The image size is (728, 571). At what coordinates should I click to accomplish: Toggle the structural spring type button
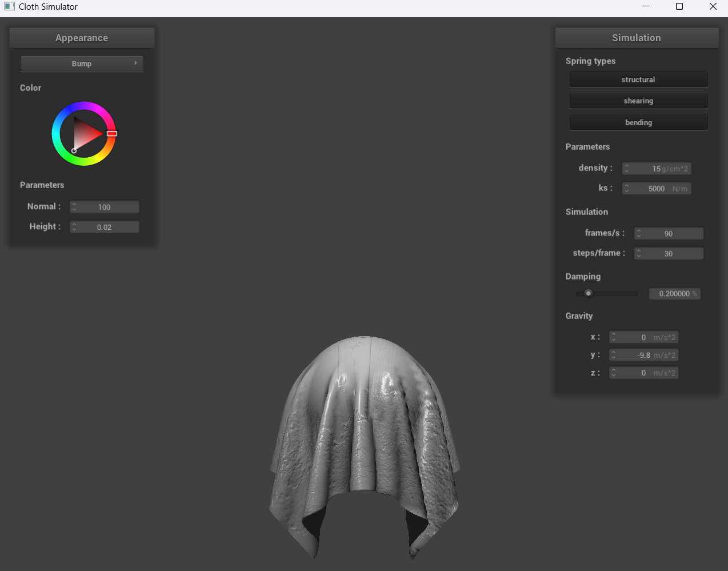pos(638,79)
